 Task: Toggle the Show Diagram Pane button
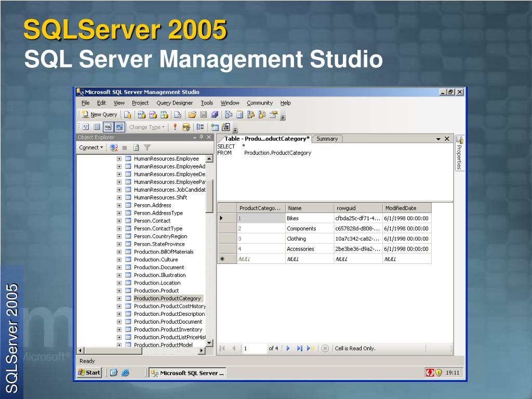[86, 127]
